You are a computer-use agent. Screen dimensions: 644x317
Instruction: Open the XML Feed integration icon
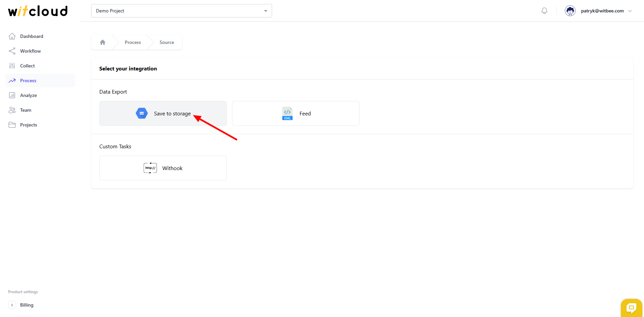click(287, 113)
